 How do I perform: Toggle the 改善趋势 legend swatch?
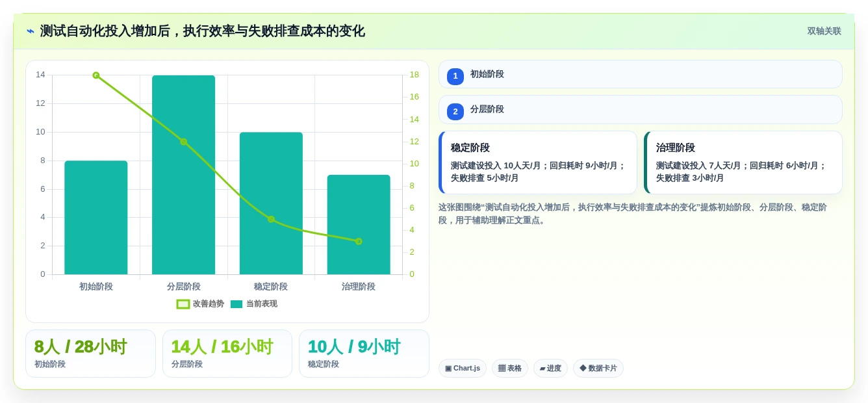coord(183,304)
